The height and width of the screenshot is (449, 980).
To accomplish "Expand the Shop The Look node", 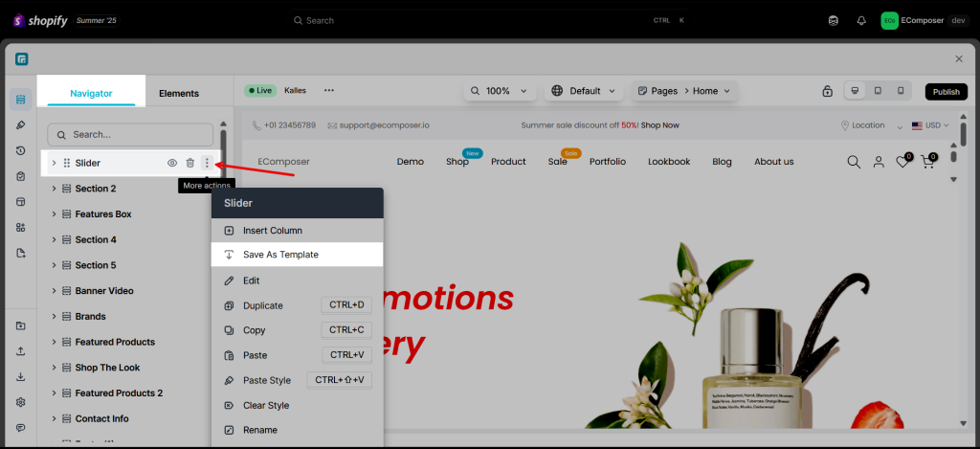I will 54,368.
